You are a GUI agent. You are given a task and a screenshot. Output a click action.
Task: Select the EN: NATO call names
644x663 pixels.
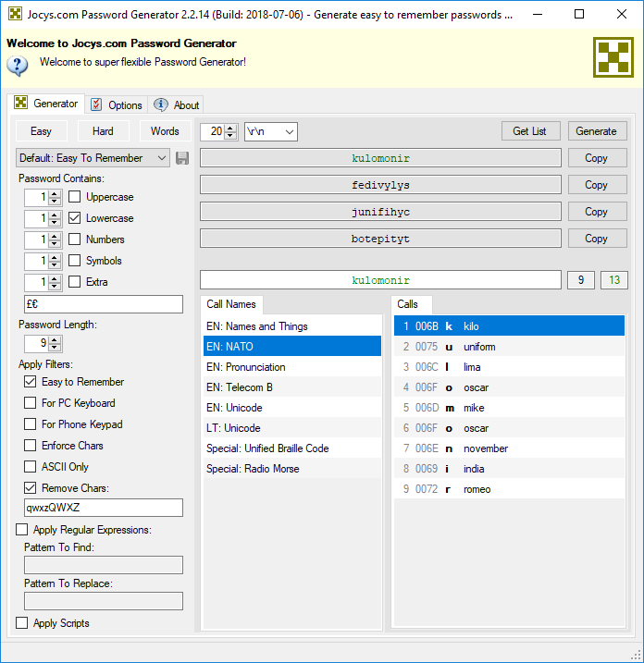[292, 347]
